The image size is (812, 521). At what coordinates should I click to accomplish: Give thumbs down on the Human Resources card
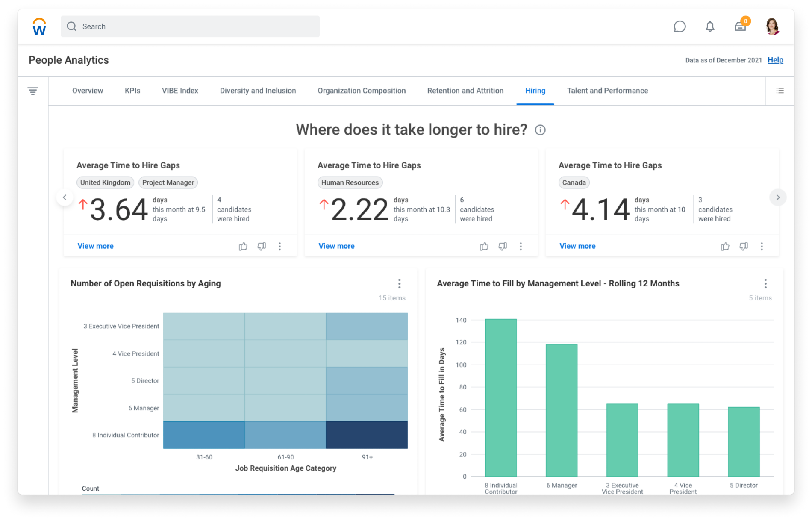[502, 246]
